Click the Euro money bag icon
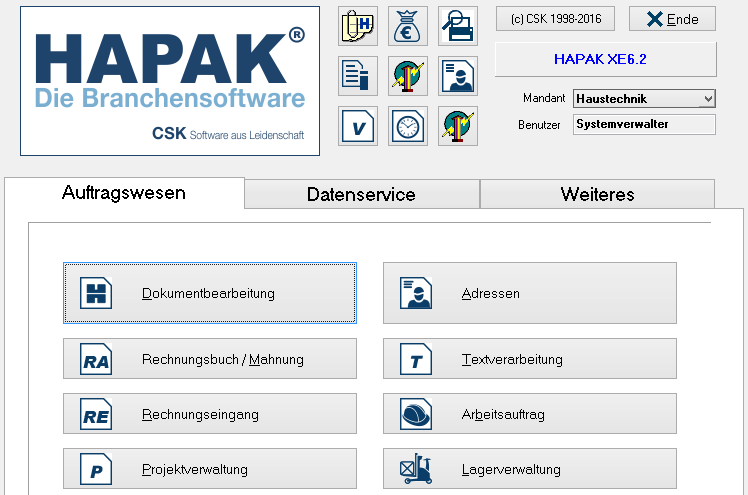748x495 pixels. pos(408,26)
